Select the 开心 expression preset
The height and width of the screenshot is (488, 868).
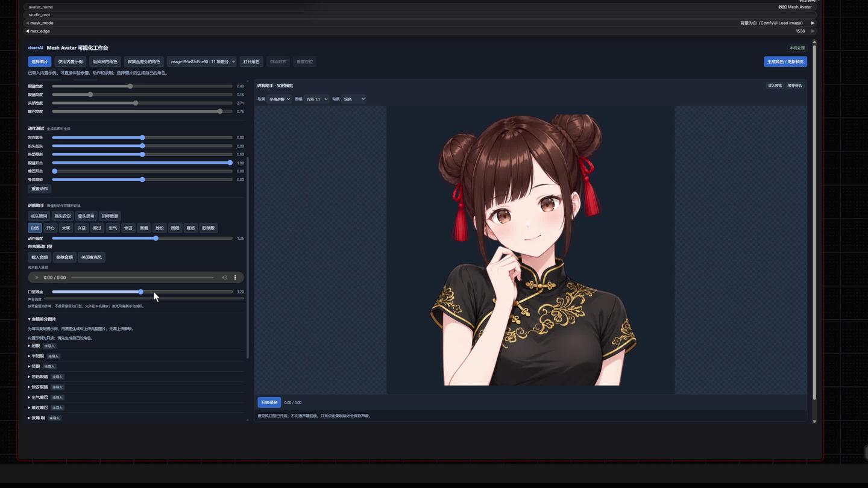coord(51,228)
